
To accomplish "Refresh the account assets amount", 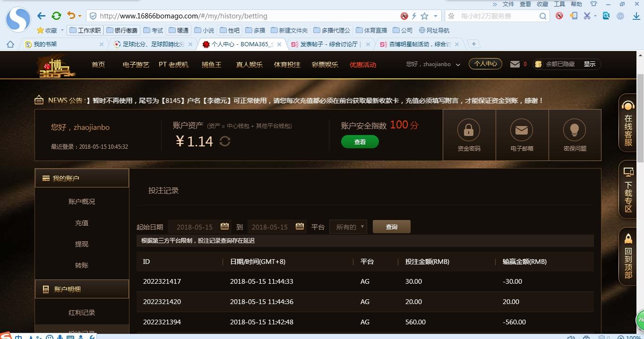I will coord(225,141).
